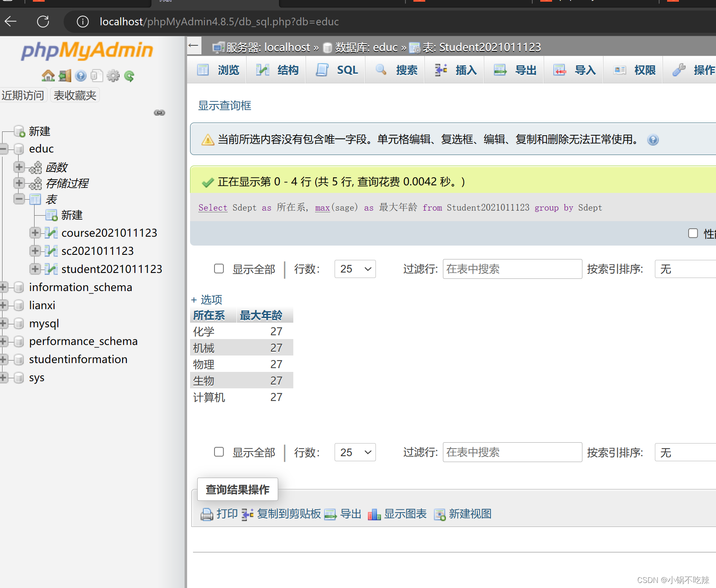
Task: Expand the course2021011123 tree node
Action: point(35,233)
